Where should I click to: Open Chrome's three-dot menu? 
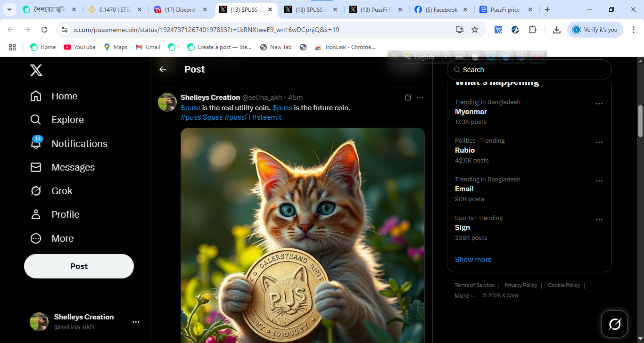[x=634, y=30]
